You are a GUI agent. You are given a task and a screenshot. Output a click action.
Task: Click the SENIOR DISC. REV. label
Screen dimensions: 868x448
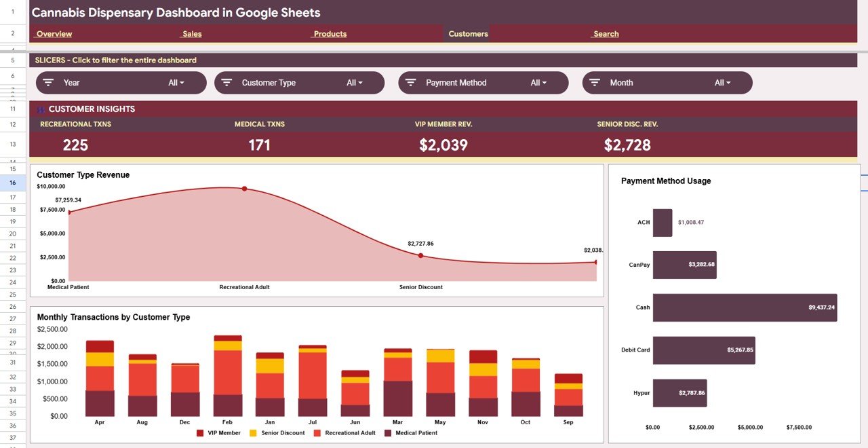pyautogui.click(x=627, y=124)
